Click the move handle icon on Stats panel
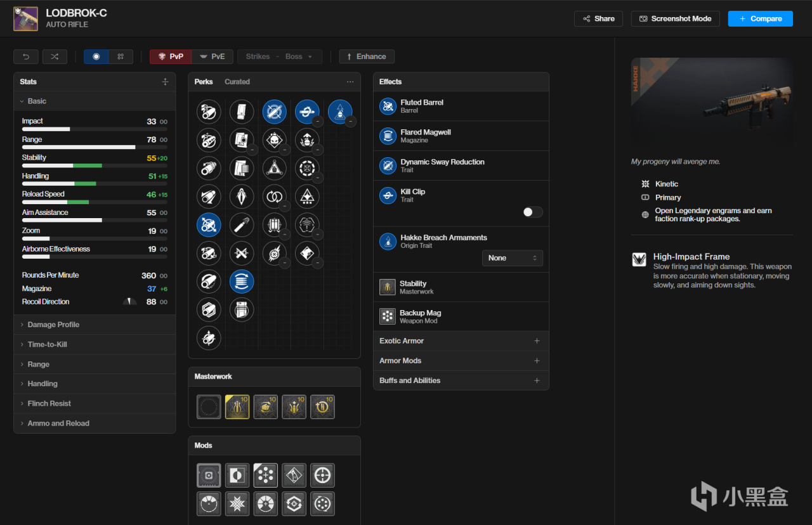Viewport: 812px width, 525px height. [x=165, y=82]
